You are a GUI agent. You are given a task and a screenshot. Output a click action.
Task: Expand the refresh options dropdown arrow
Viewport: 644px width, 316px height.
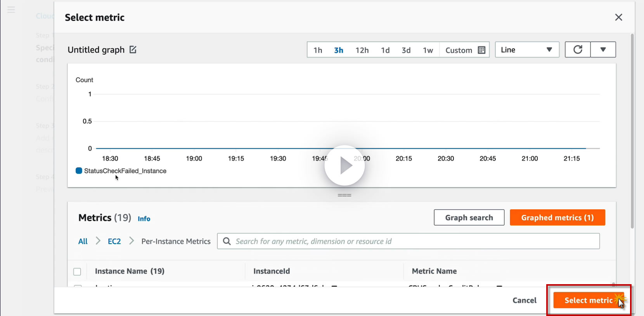(x=603, y=50)
